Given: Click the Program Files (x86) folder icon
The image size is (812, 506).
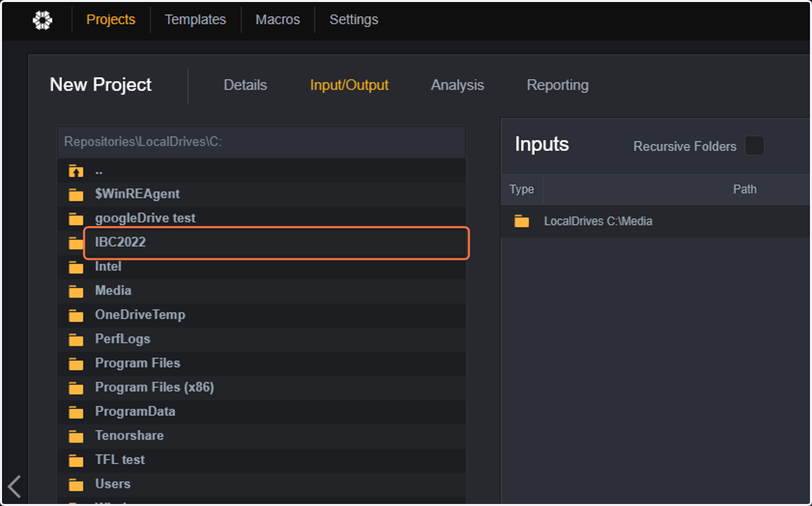Looking at the screenshot, I should (76, 388).
